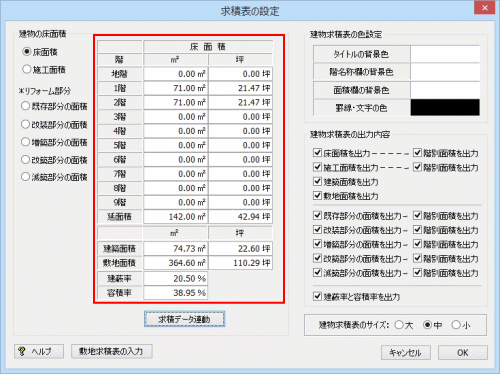
Task: Open 階名称欄の背景色 color swatch
Action: tap(445, 72)
